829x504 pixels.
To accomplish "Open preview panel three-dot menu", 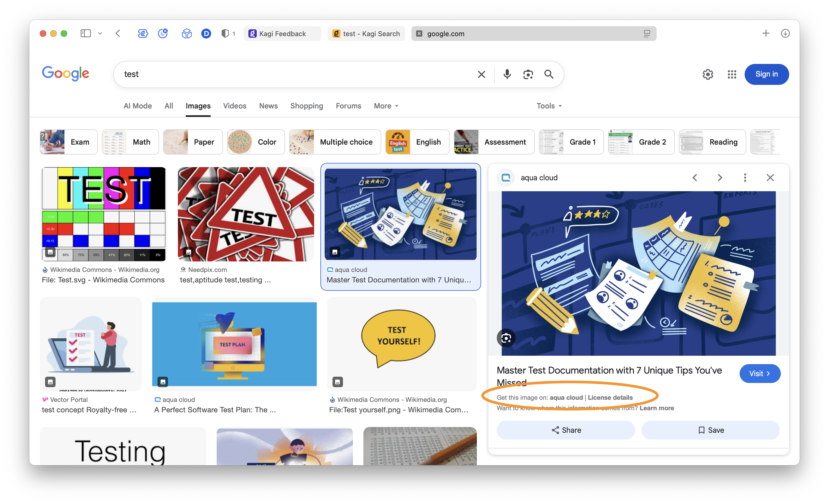I will coord(745,177).
